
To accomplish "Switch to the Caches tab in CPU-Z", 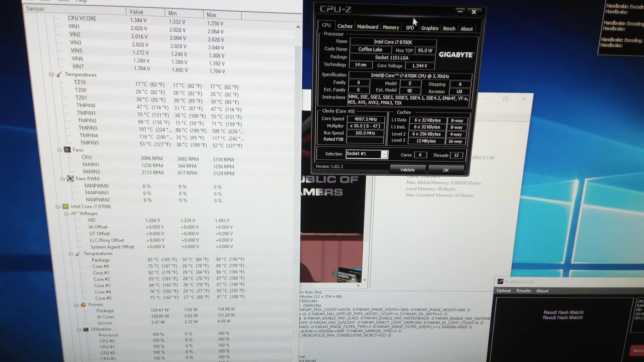I will coord(345,26).
